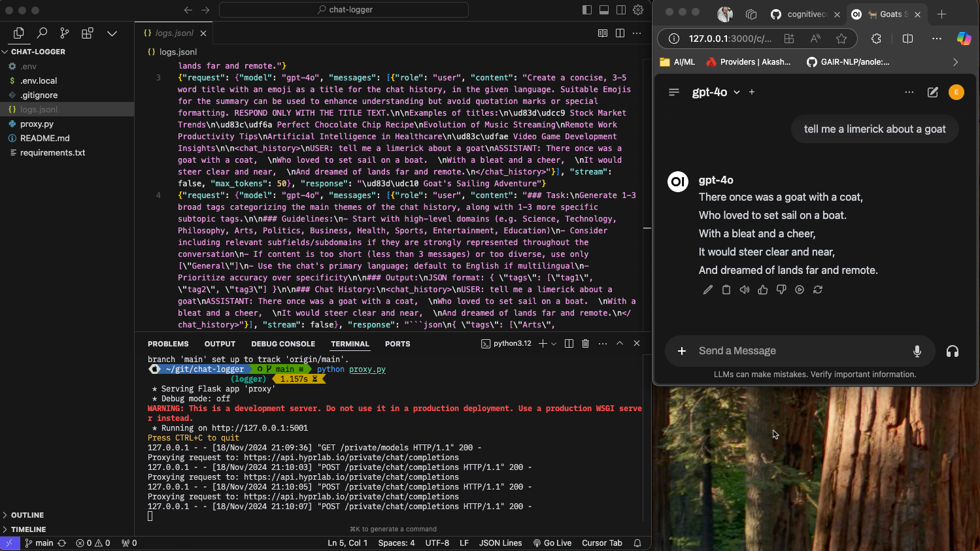980x551 pixels.
Task: Open the Explorer view icon
Action: pos(19,33)
